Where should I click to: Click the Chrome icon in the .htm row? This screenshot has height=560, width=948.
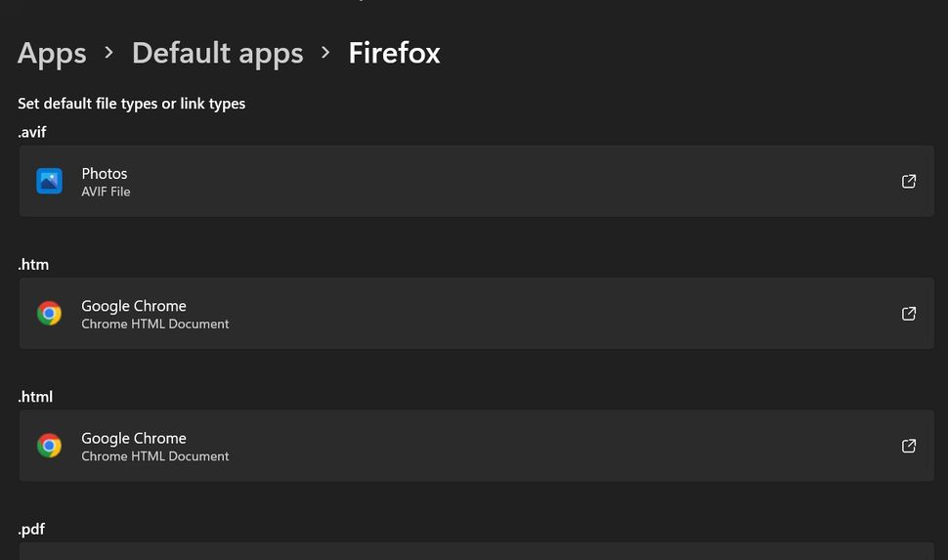49,314
